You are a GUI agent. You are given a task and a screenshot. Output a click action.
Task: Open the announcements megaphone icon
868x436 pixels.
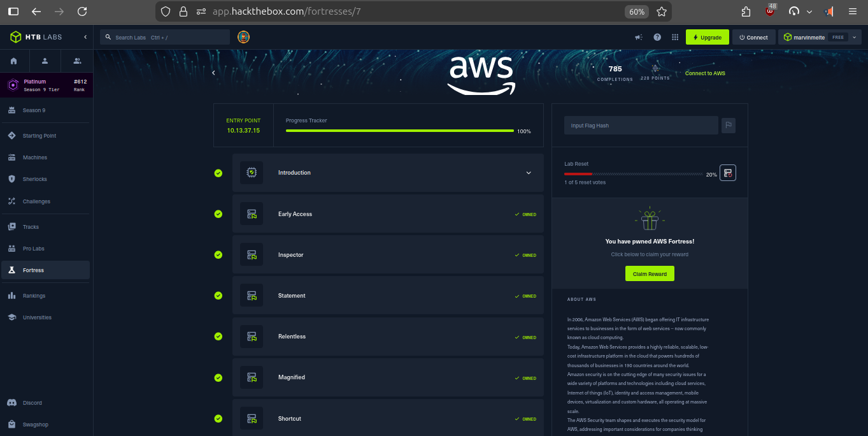click(x=638, y=38)
